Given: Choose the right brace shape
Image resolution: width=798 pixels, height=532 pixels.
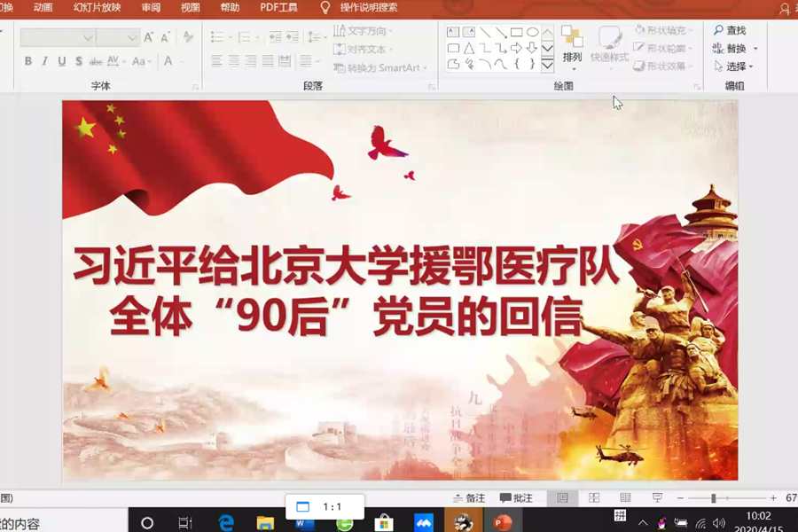Looking at the screenshot, I should 532,64.
